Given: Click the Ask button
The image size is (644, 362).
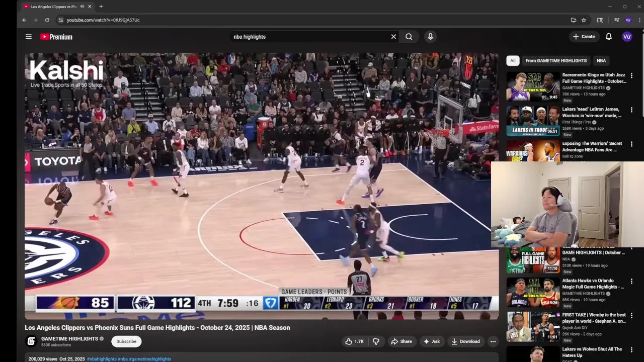Looking at the screenshot, I should point(432,341).
